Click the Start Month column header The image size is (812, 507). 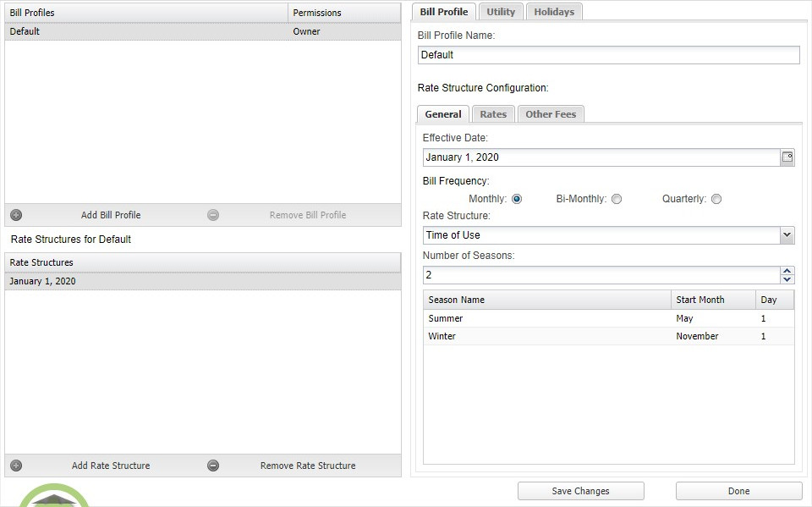[x=713, y=300]
